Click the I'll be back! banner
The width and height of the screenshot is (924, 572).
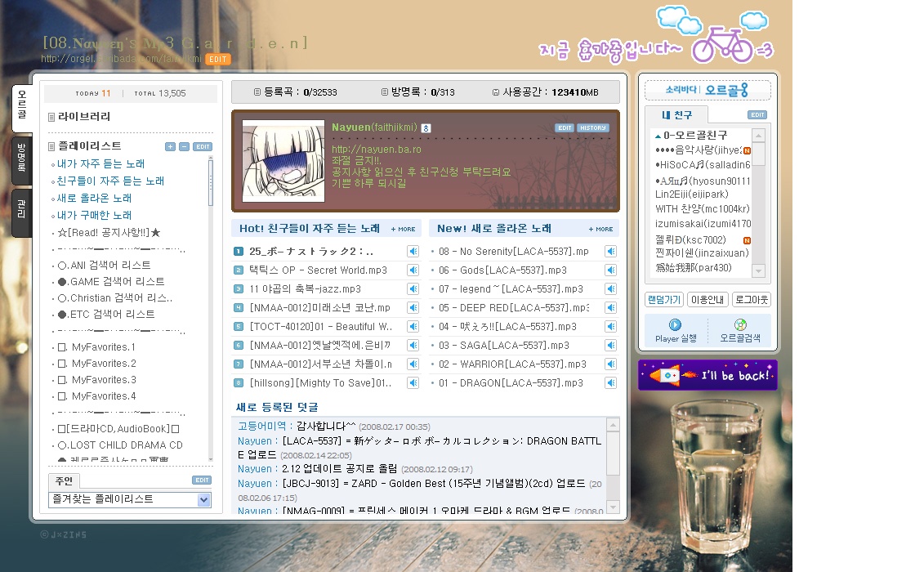tap(708, 375)
